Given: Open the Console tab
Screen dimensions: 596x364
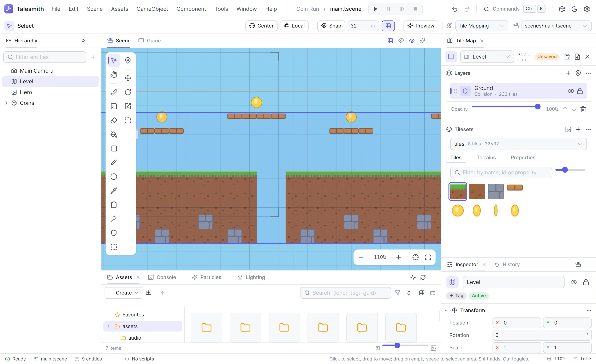Looking at the screenshot, I should pyautogui.click(x=162, y=278).
